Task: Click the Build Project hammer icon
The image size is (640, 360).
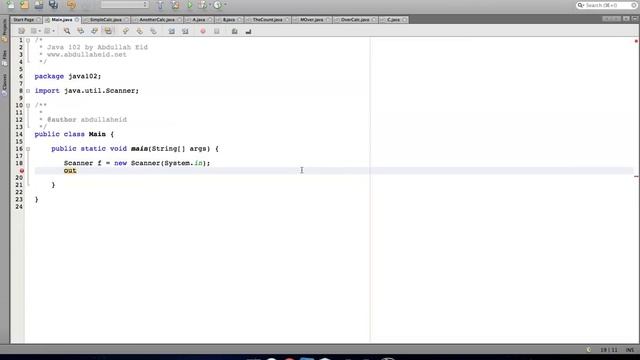Action: tap(160, 5)
